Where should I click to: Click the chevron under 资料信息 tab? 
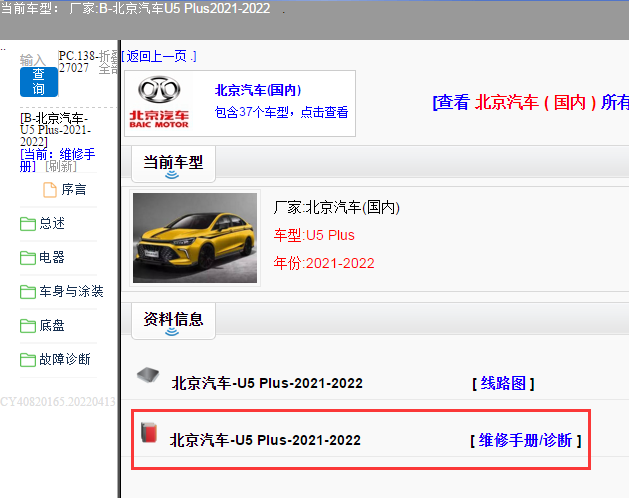click(x=172, y=331)
